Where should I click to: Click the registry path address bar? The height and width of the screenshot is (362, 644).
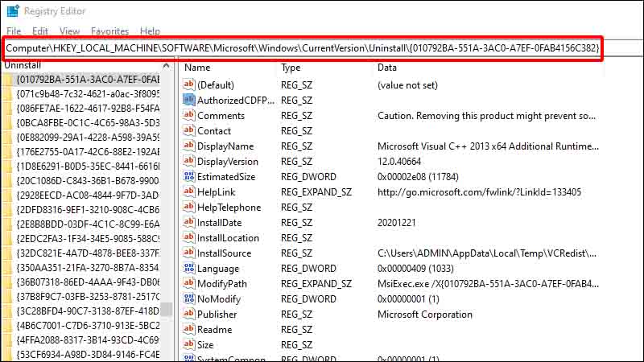[x=303, y=48]
